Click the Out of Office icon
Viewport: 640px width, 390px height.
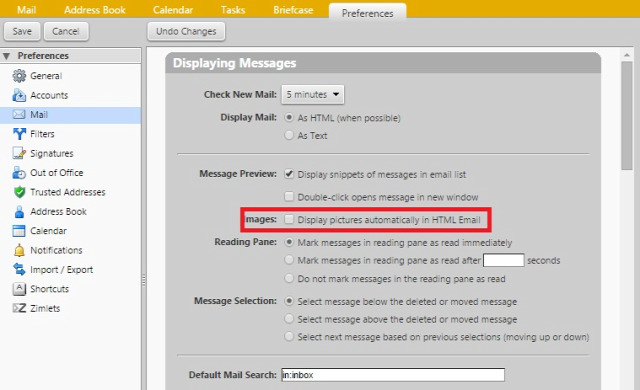coord(19,173)
